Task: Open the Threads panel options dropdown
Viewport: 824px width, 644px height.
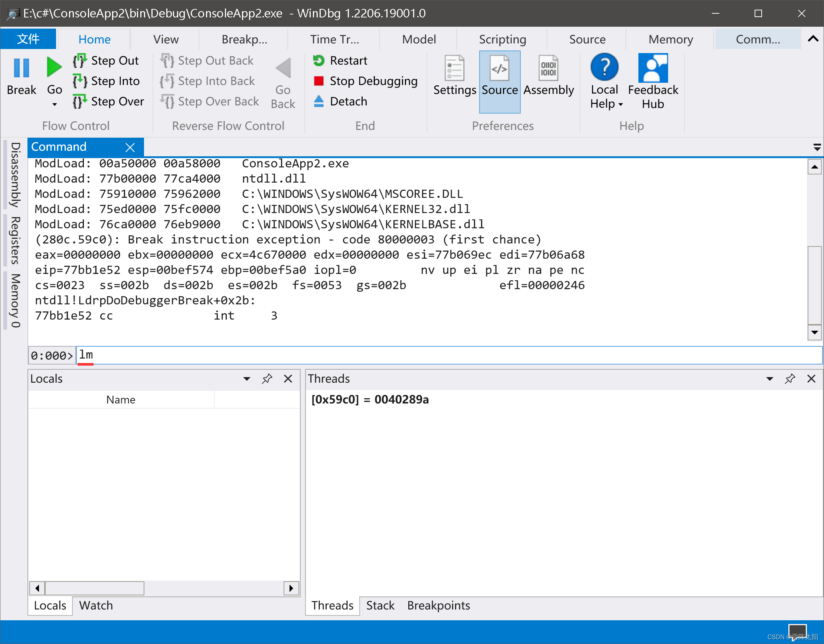Action: [x=769, y=378]
